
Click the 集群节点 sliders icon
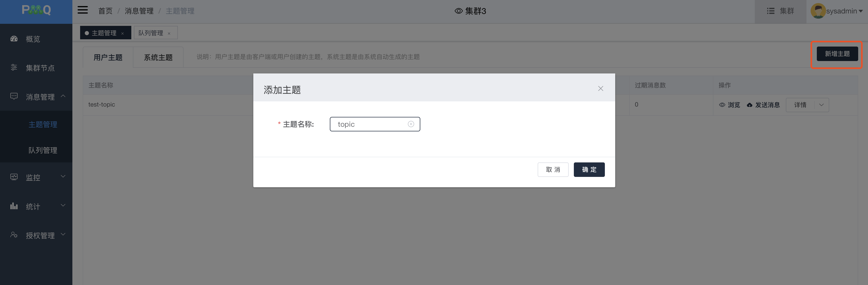point(14,67)
